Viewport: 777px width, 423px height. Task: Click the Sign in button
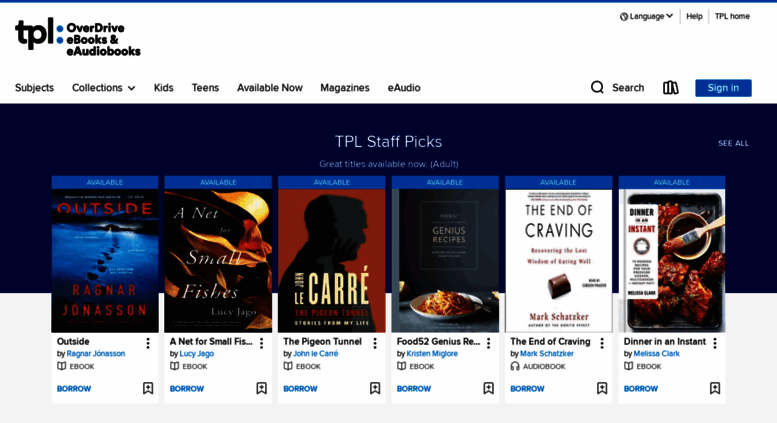(x=723, y=88)
